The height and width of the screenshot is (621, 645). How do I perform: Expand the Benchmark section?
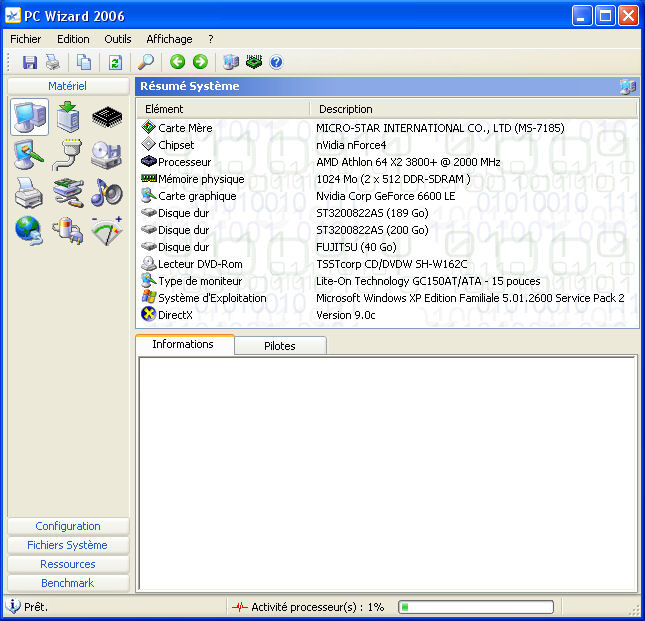tap(68, 583)
